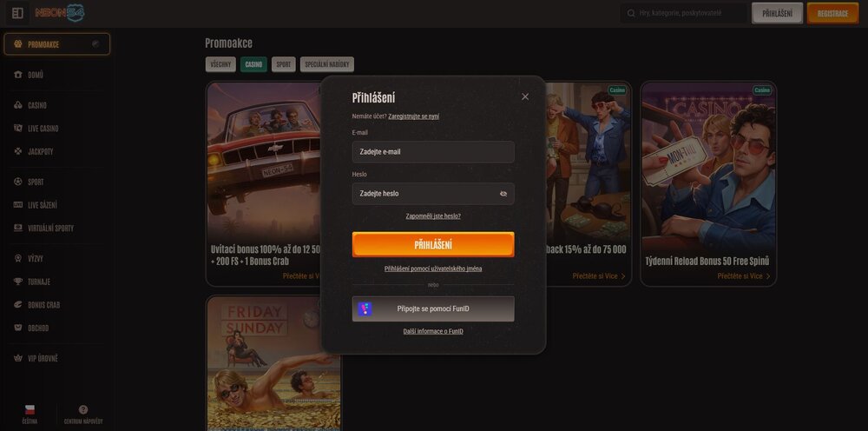The height and width of the screenshot is (431, 868).
Task: Expand Týdenní Reload Bonus Přečtěte si více
Action: (x=743, y=275)
